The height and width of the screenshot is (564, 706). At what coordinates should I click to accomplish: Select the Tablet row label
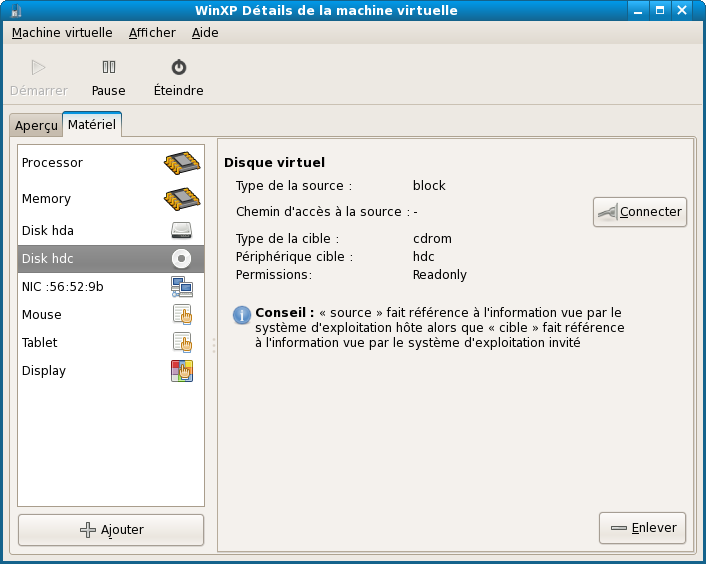click(40, 343)
